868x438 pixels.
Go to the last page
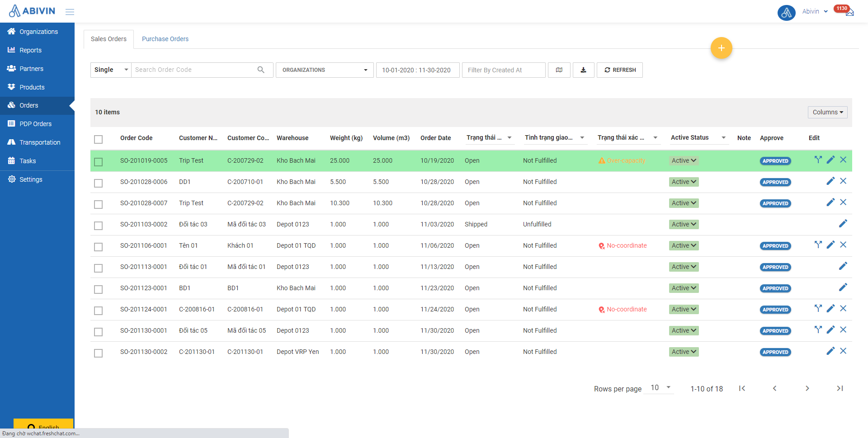click(x=840, y=388)
